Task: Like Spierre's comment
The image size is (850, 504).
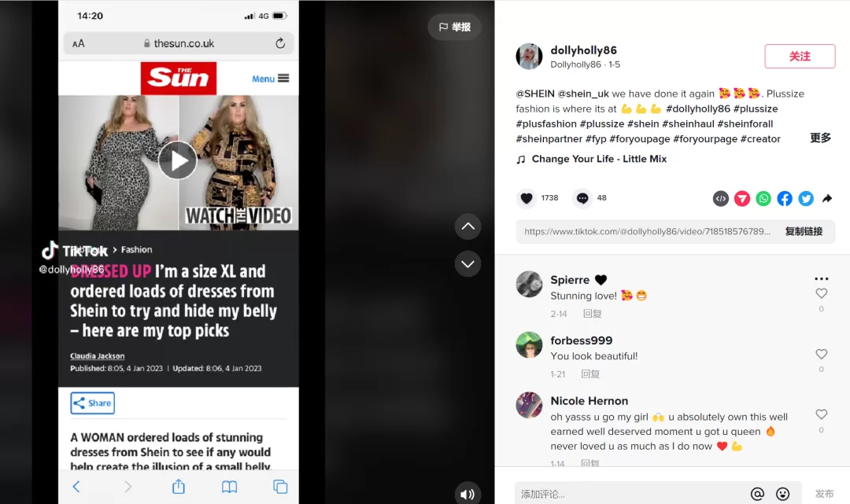Action: tap(821, 293)
